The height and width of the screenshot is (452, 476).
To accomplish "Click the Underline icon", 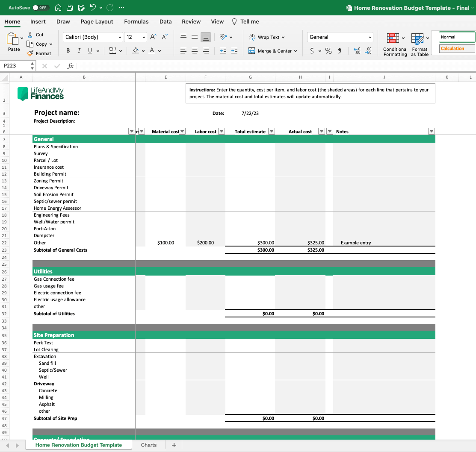I will click(89, 50).
